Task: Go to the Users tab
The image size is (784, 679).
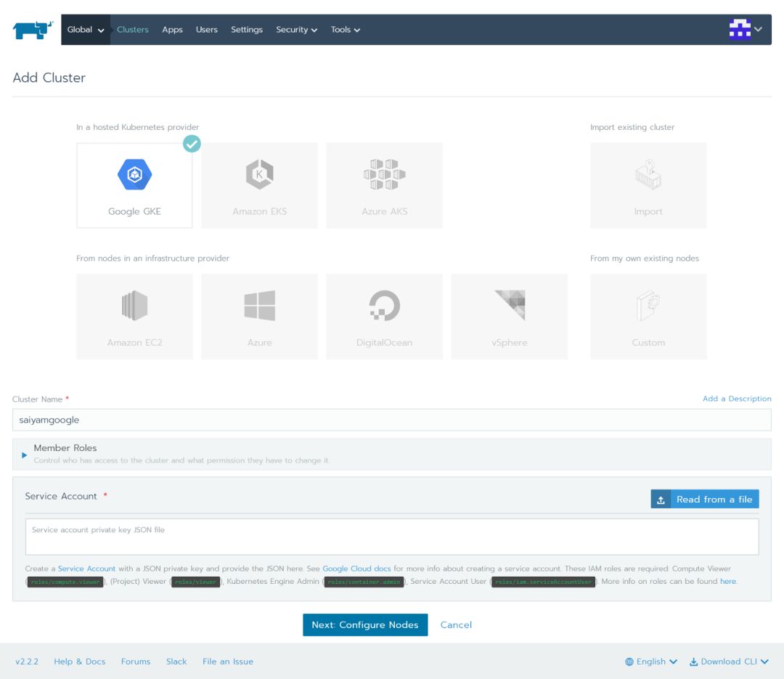Action: click(206, 30)
